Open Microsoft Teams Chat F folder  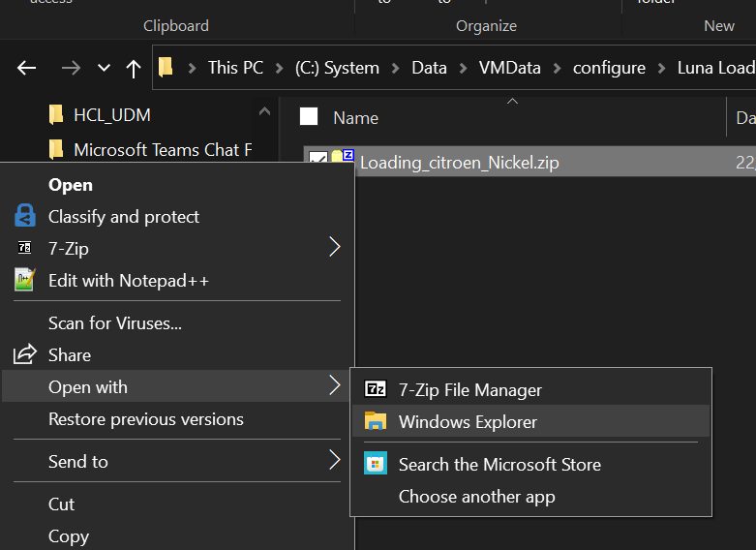click(x=163, y=150)
